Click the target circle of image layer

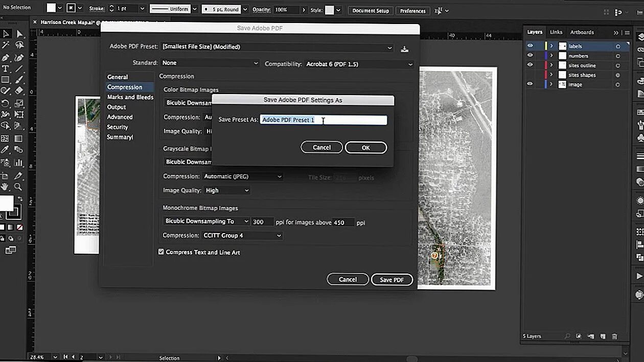click(618, 84)
